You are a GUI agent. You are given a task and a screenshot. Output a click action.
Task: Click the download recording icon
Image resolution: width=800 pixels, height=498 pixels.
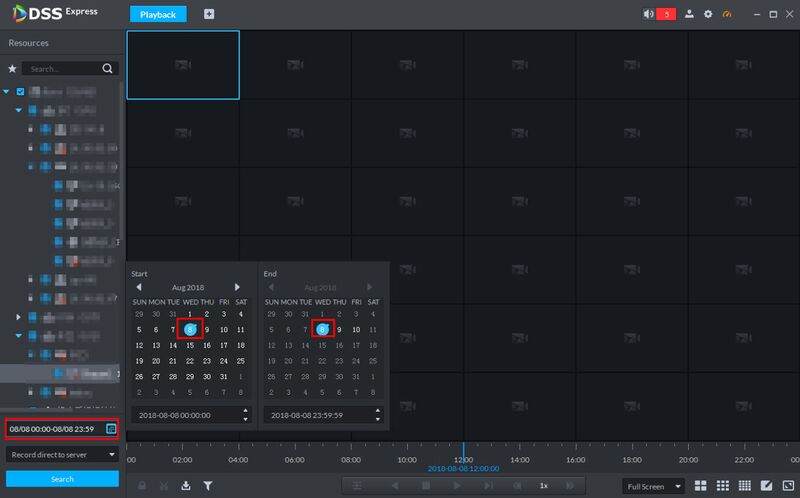point(186,486)
